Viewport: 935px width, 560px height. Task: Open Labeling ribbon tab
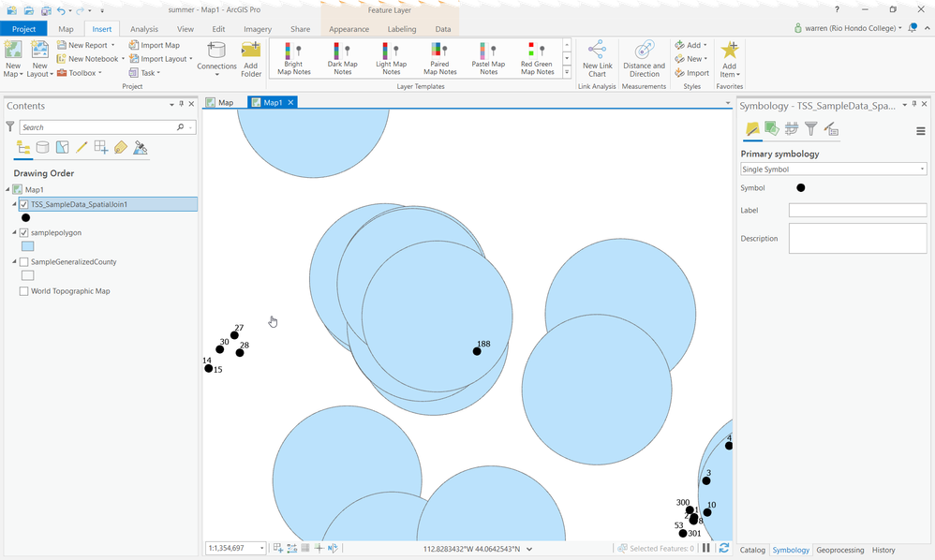(402, 29)
